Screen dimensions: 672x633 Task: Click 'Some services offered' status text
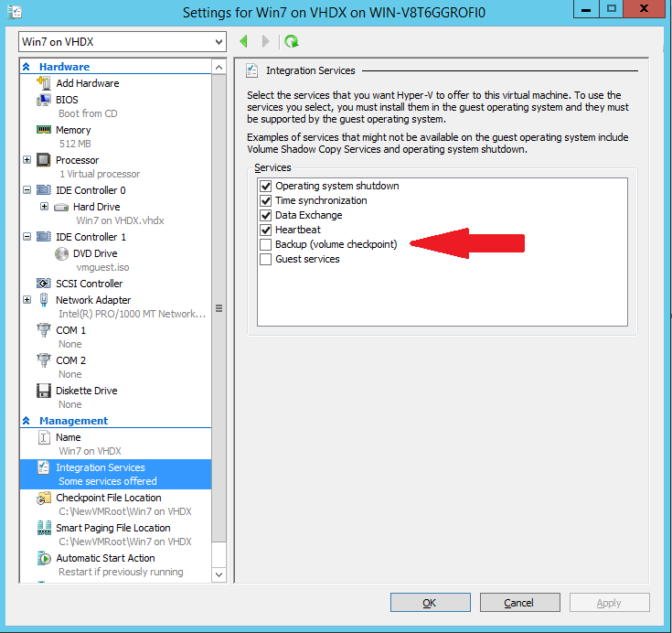point(108,481)
